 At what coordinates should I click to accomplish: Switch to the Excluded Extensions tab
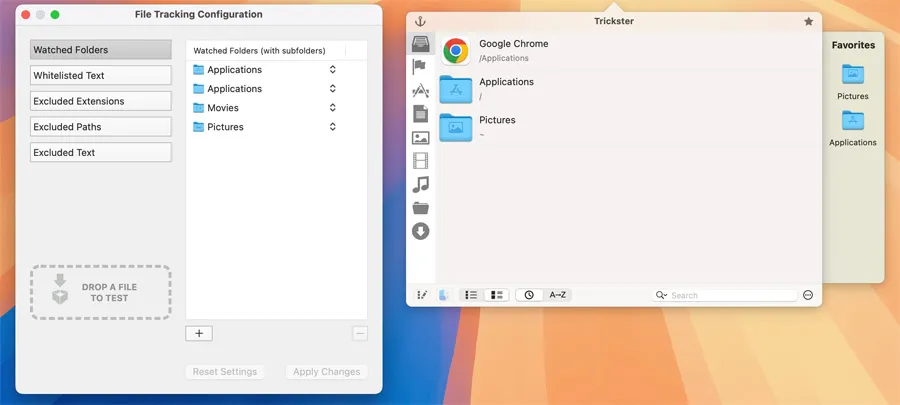(x=100, y=101)
